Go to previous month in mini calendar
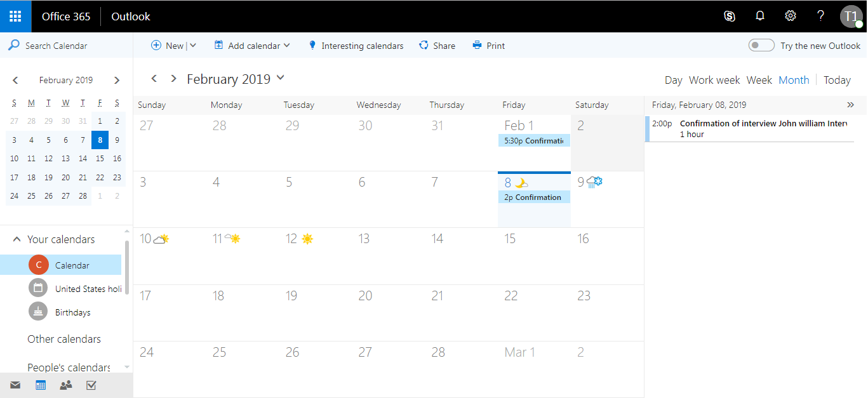868x398 pixels. pyautogui.click(x=15, y=80)
